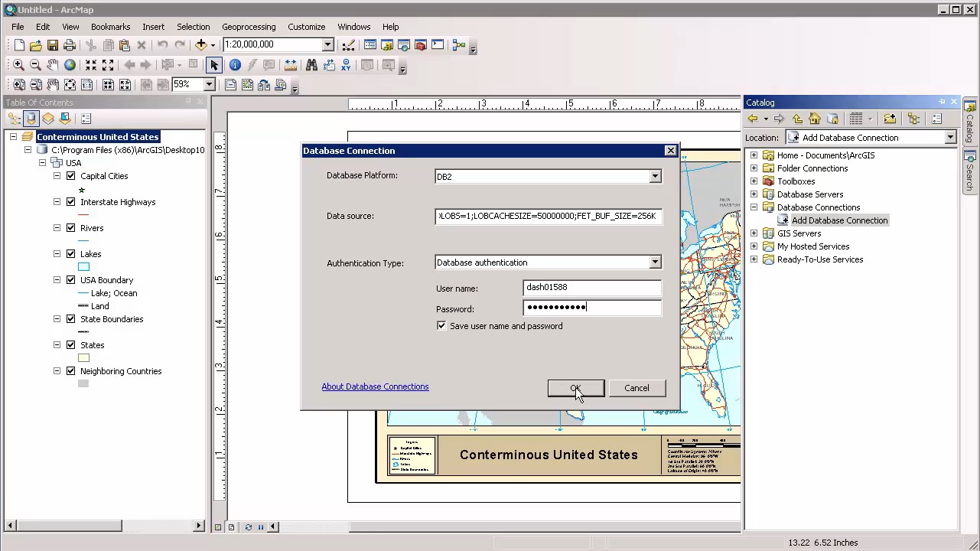The height and width of the screenshot is (551, 980).
Task: Select the Zoom In tool
Action: point(18,66)
